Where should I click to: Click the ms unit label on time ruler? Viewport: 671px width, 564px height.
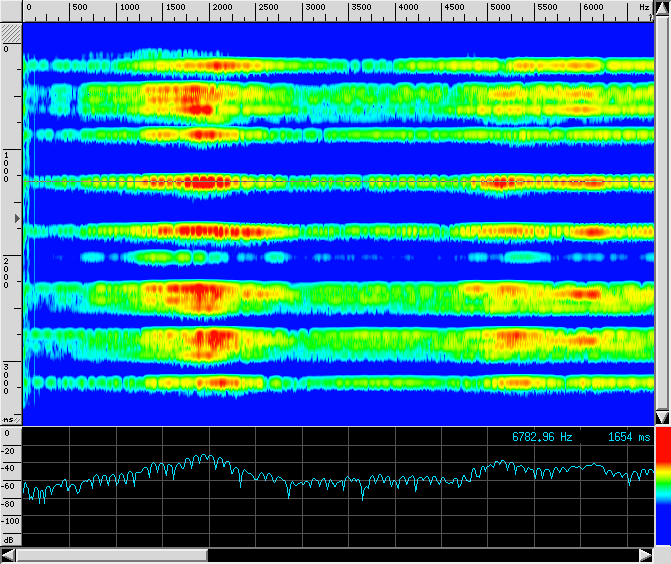coord(8,420)
